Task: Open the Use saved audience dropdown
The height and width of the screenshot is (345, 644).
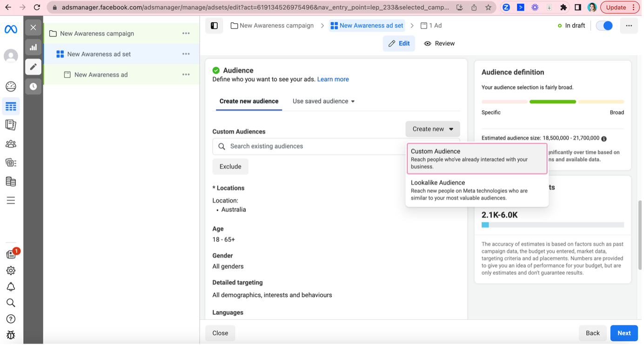Action: coord(323,101)
